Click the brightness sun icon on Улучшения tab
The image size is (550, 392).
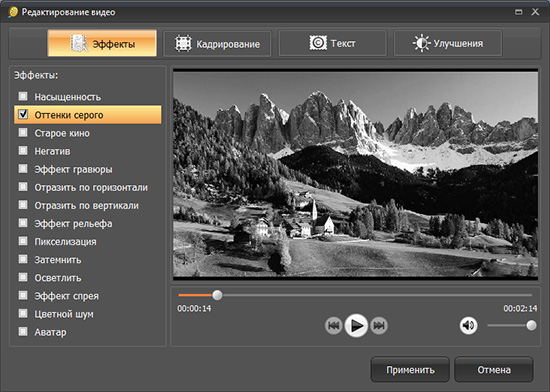421,43
